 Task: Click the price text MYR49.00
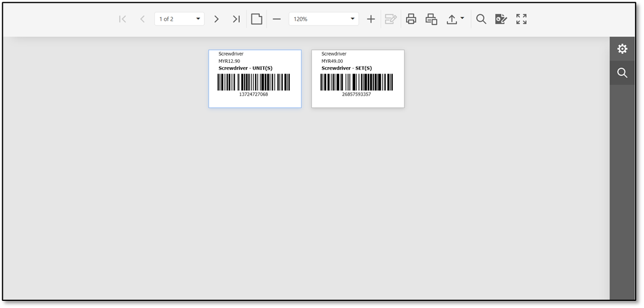[x=332, y=61]
